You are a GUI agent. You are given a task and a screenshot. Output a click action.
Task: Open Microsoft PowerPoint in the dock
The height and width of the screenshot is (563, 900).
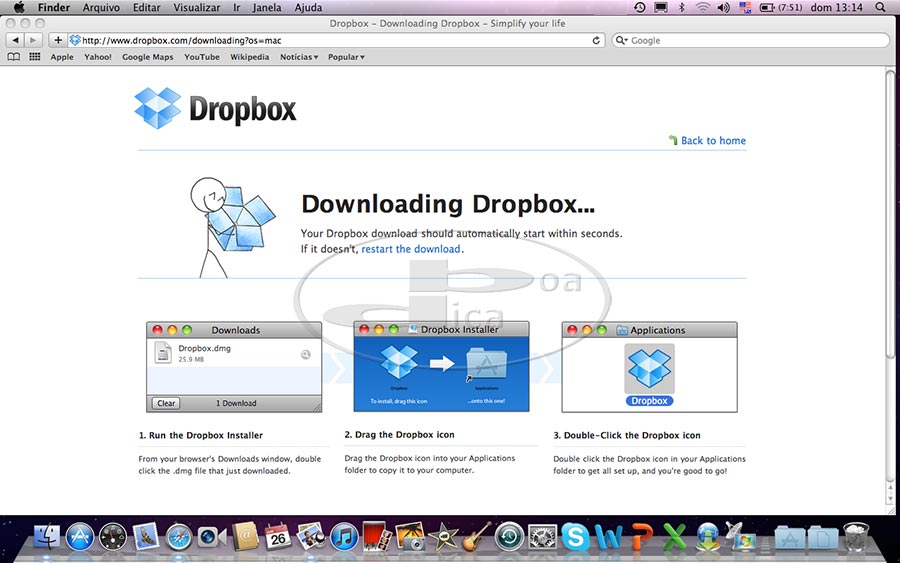click(x=642, y=537)
